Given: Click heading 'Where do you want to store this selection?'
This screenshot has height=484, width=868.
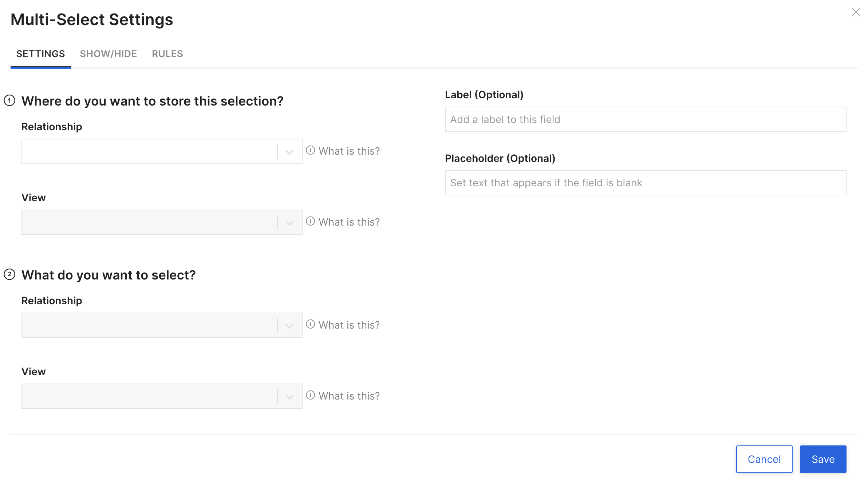Looking at the screenshot, I should coord(152,101).
